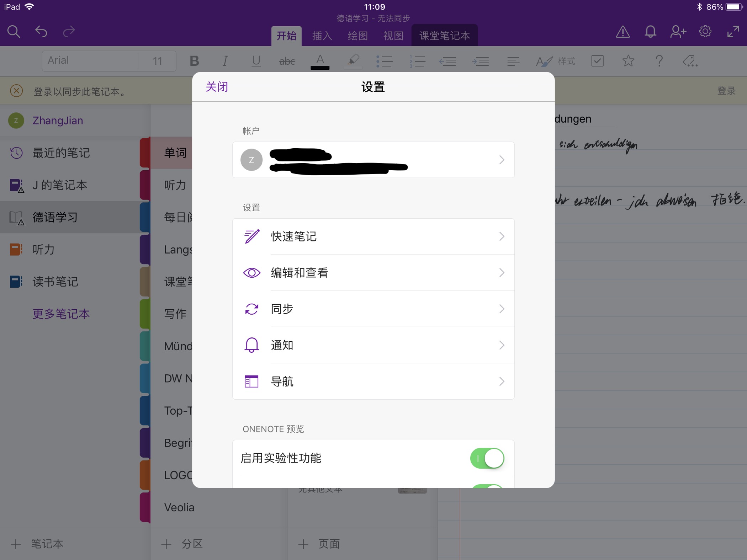Open J 的笔记本 notebook
This screenshot has height=560, width=747.
(70, 185)
